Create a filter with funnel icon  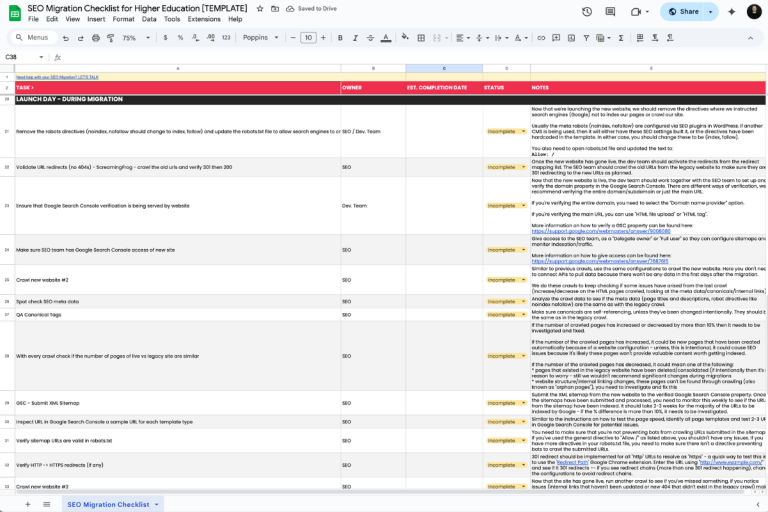pos(586,38)
